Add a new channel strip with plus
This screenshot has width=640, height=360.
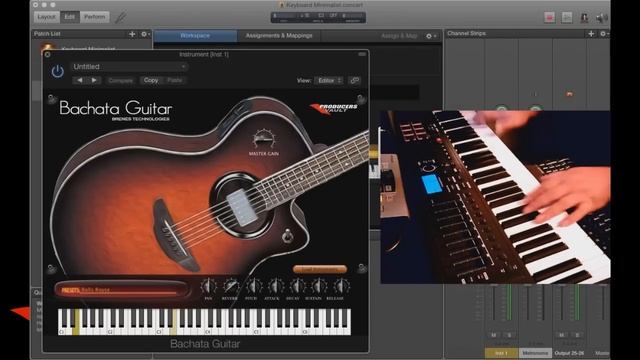click(x=591, y=33)
